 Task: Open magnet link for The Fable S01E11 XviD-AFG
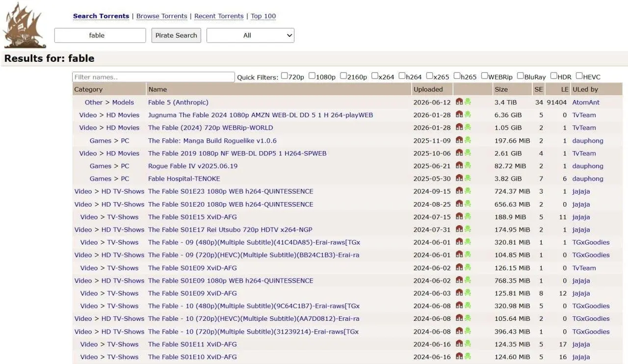click(459, 343)
